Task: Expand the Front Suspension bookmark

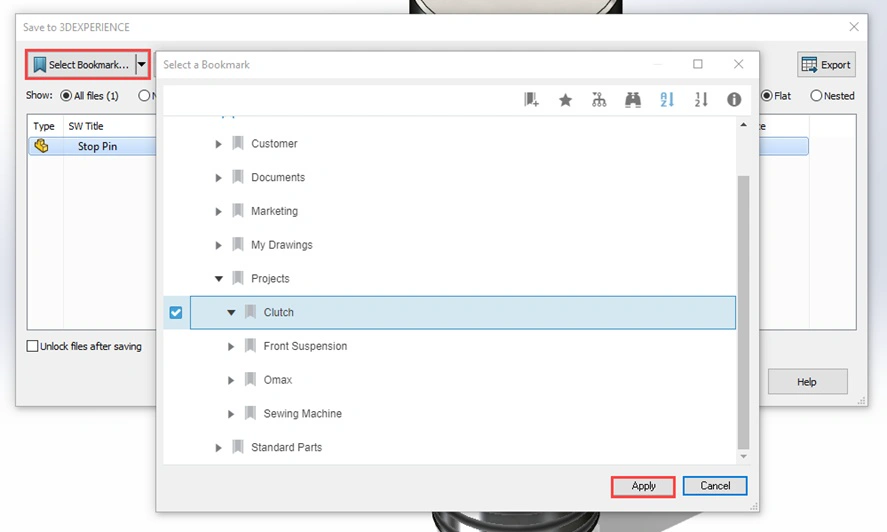Action: [231, 346]
